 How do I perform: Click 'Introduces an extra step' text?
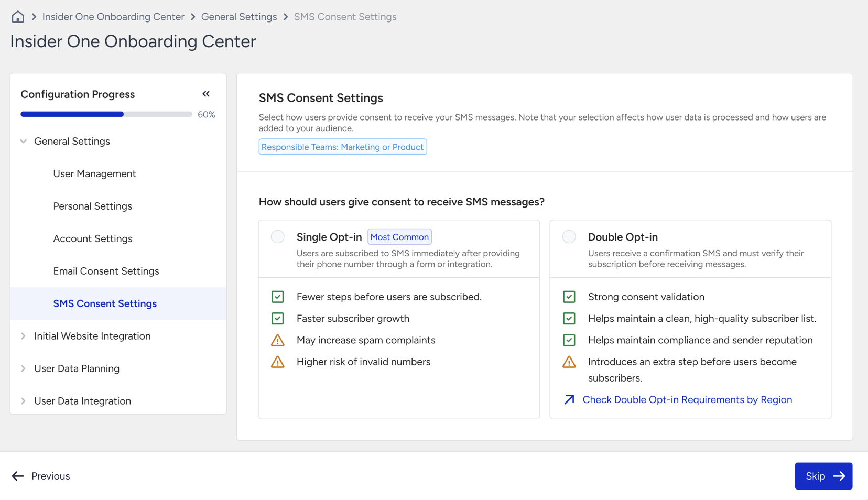pyautogui.click(x=692, y=369)
